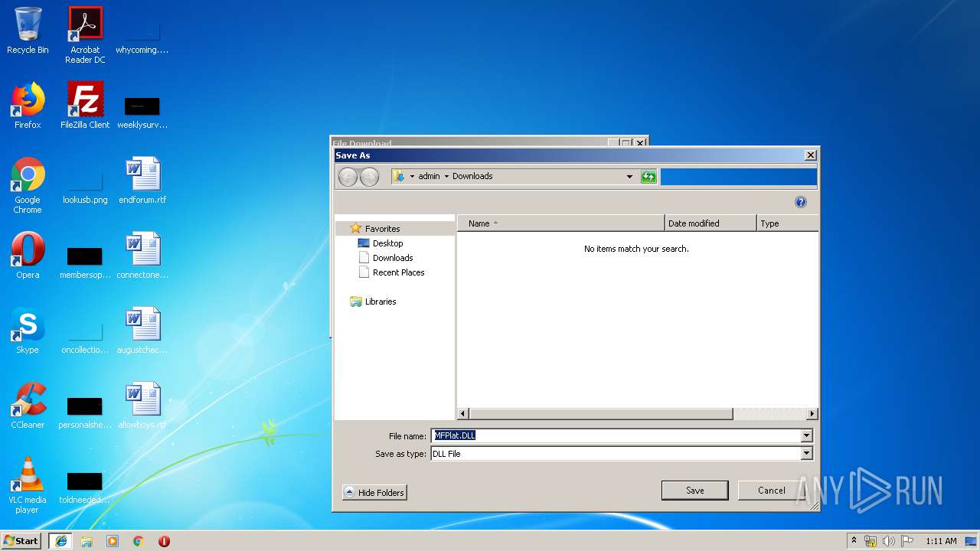Click the taskbar clock 1:11 AM
Screen dimensions: 980x551
pyautogui.click(x=941, y=541)
